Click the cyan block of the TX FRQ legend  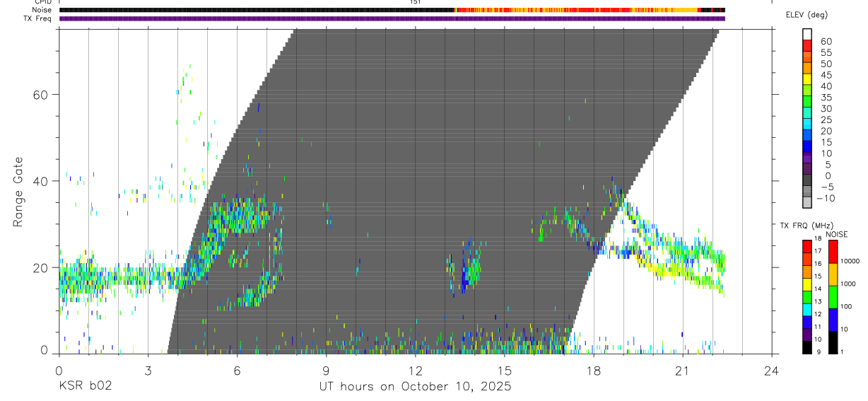(807, 310)
